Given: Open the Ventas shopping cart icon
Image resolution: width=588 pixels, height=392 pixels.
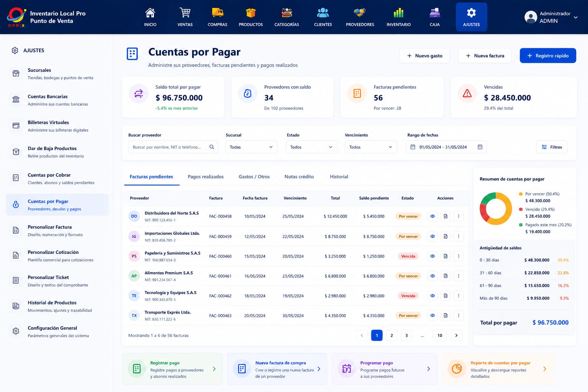Looking at the screenshot, I should point(185,13).
